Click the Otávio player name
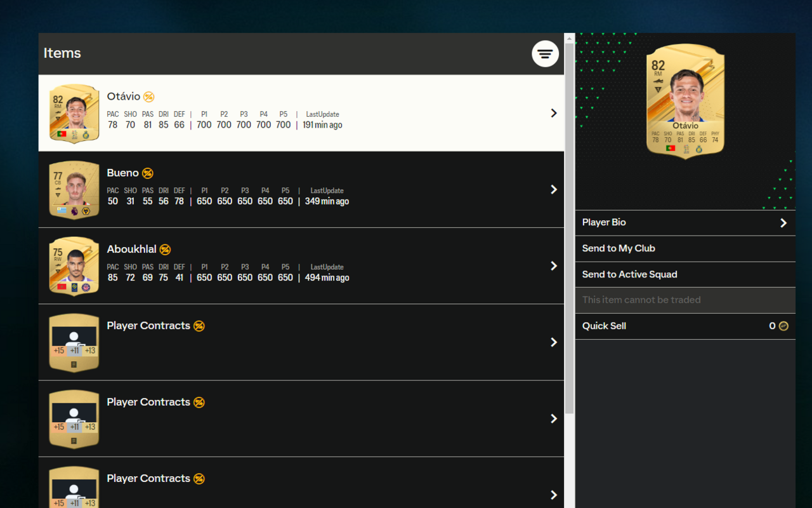The height and width of the screenshot is (508, 812). tap(124, 97)
